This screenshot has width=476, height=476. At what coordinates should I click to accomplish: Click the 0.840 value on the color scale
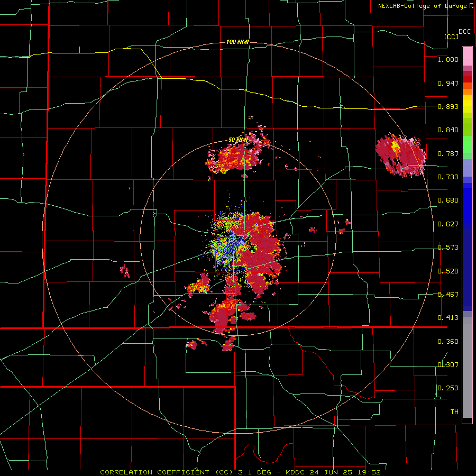448,130
